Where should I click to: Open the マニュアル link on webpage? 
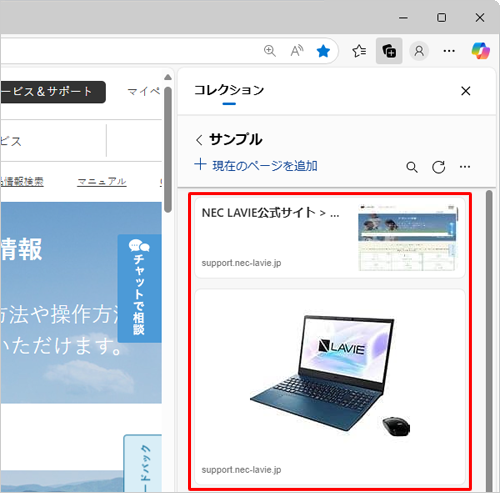102,182
